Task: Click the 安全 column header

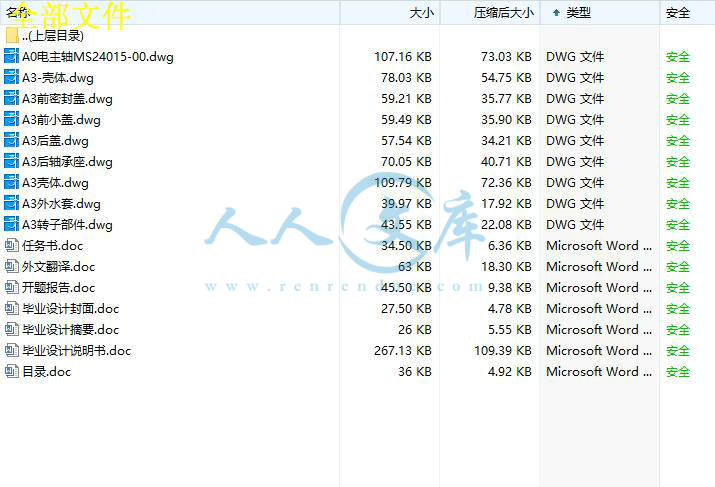Action: pyautogui.click(x=687, y=12)
